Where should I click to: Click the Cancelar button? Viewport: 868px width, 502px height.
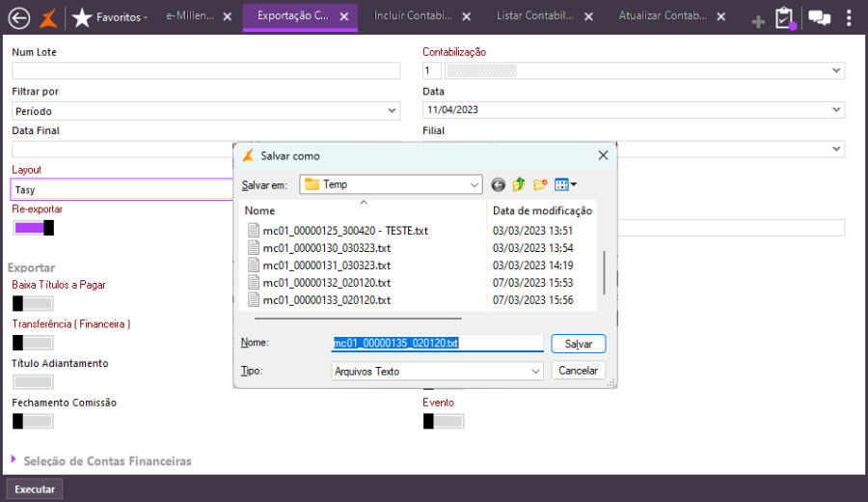point(579,371)
